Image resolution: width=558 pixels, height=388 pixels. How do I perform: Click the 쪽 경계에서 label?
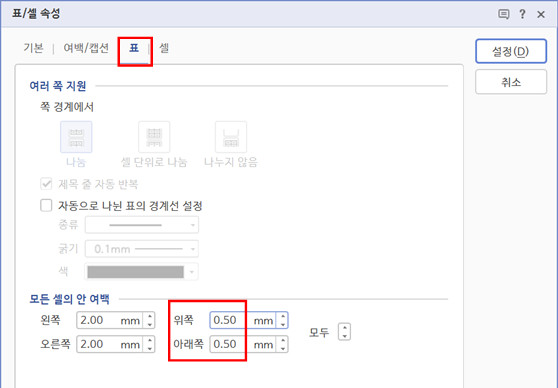[x=67, y=107]
